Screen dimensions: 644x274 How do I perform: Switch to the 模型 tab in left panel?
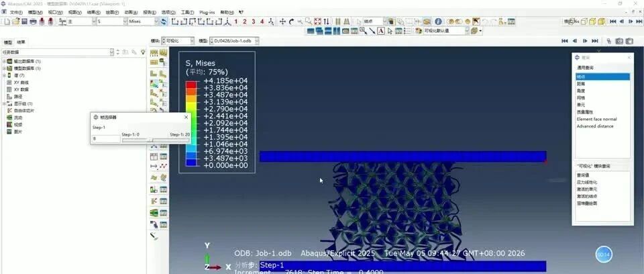8,42
